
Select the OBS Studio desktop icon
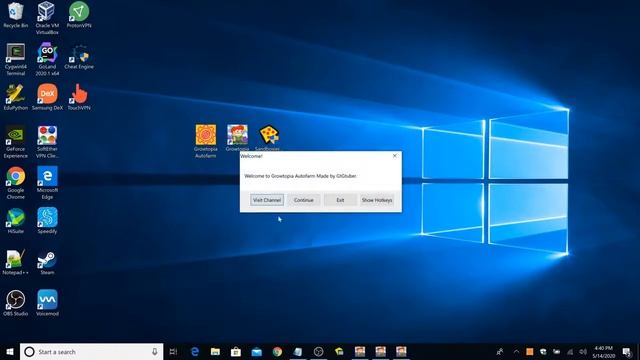pyautogui.click(x=16, y=303)
